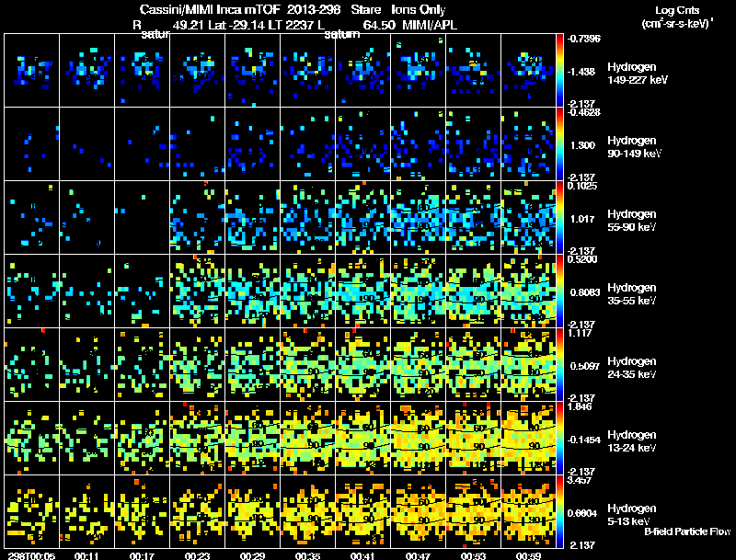Select the 'Hydrogen 5-13 keV' row label
Screen dimensions: 736x560
632,515
